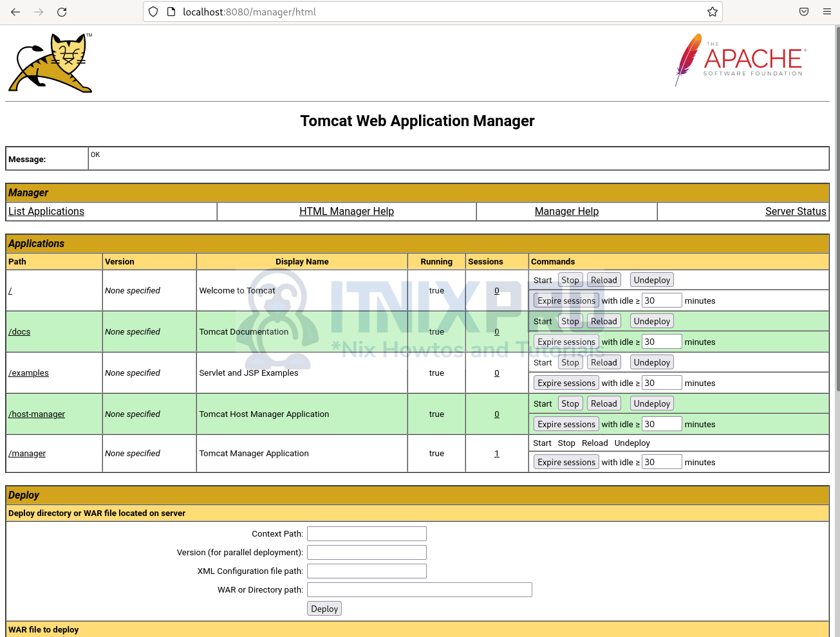Expire sessions for the root application

click(x=566, y=300)
